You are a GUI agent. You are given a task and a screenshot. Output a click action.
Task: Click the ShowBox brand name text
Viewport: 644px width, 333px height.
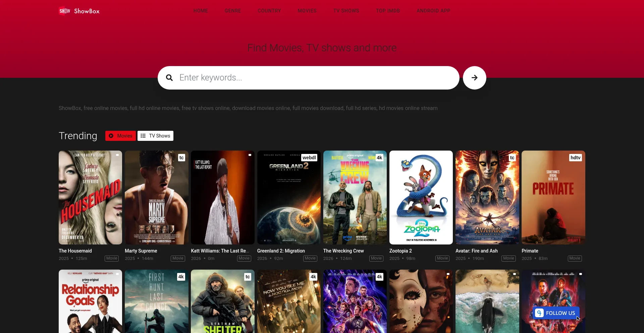(87, 11)
